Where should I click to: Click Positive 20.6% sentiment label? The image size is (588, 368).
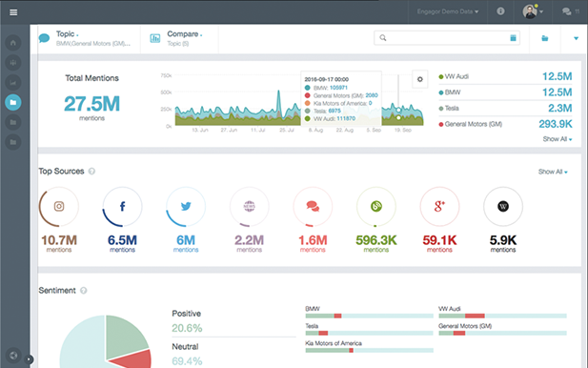[187, 321]
